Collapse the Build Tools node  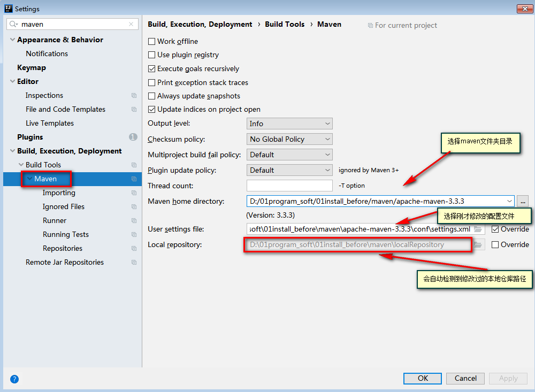point(21,165)
